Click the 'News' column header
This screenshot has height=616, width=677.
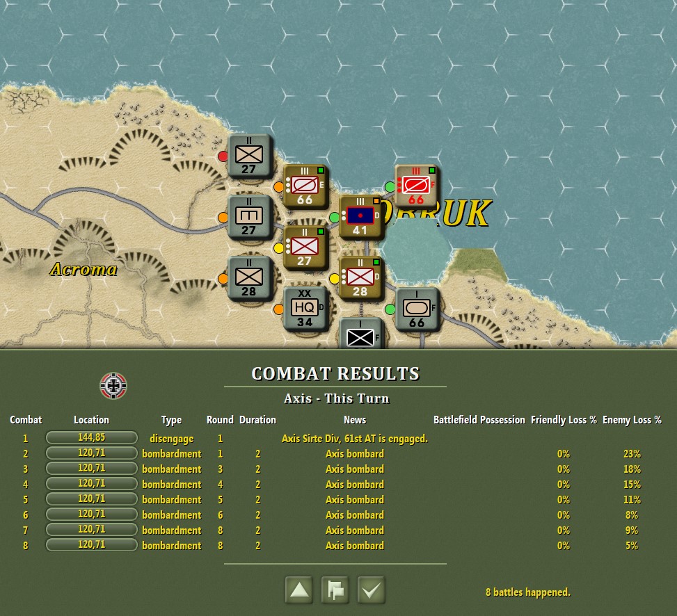tap(354, 420)
